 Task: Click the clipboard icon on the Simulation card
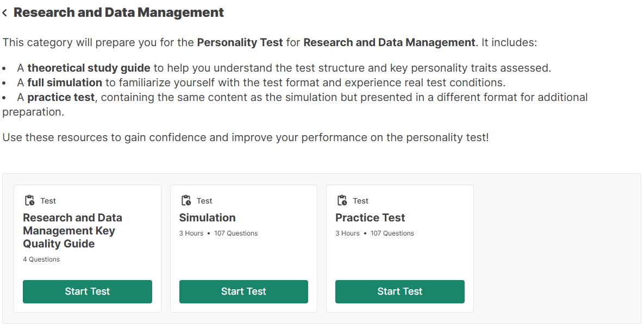[186, 201]
